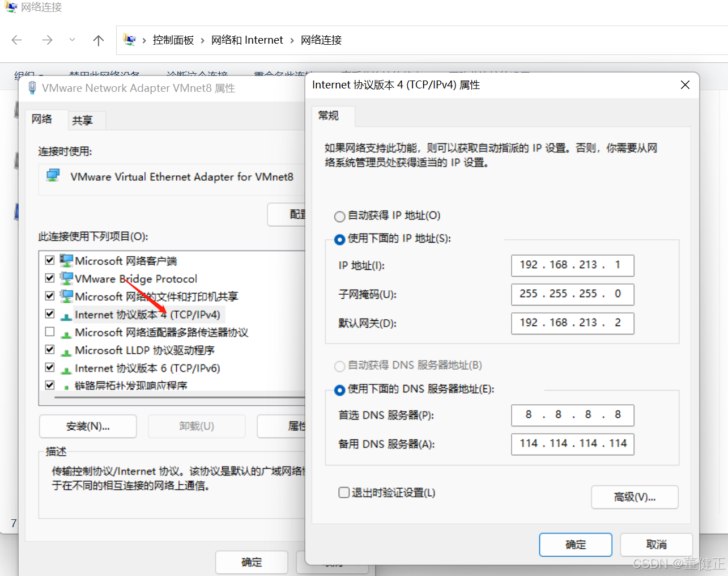Screen dimensions: 728x576
Task: Select Internet 协议版本 4 (TCP/IPv4) row
Action: [x=147, y=315]
